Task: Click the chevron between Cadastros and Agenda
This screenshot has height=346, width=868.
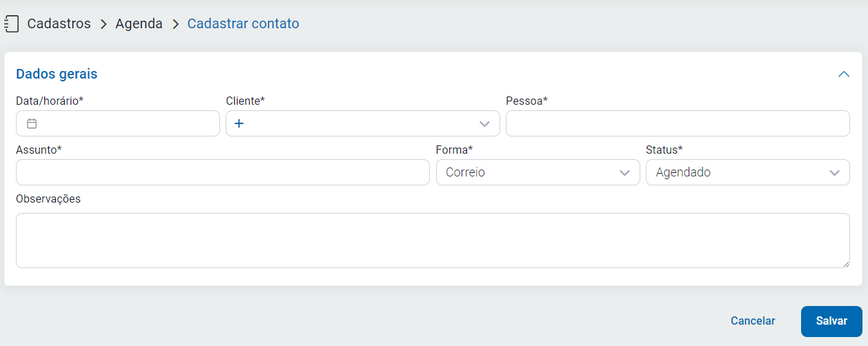Action: point(103,24)
